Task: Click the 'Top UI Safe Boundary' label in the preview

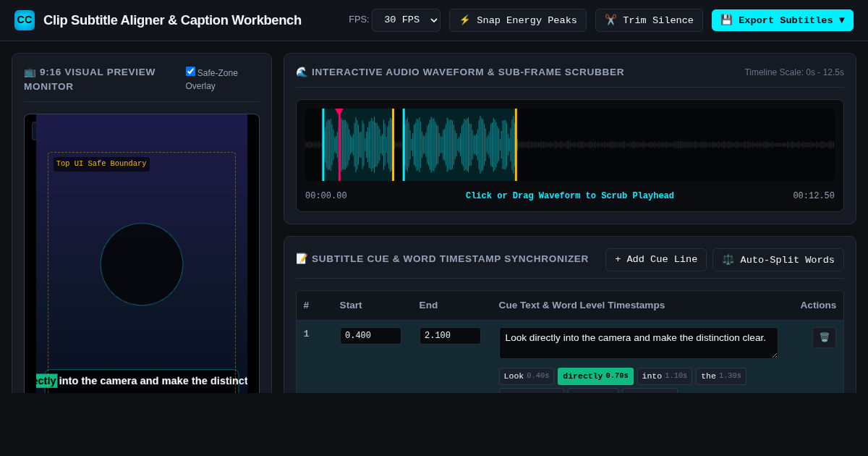Action: click(101, 164)
